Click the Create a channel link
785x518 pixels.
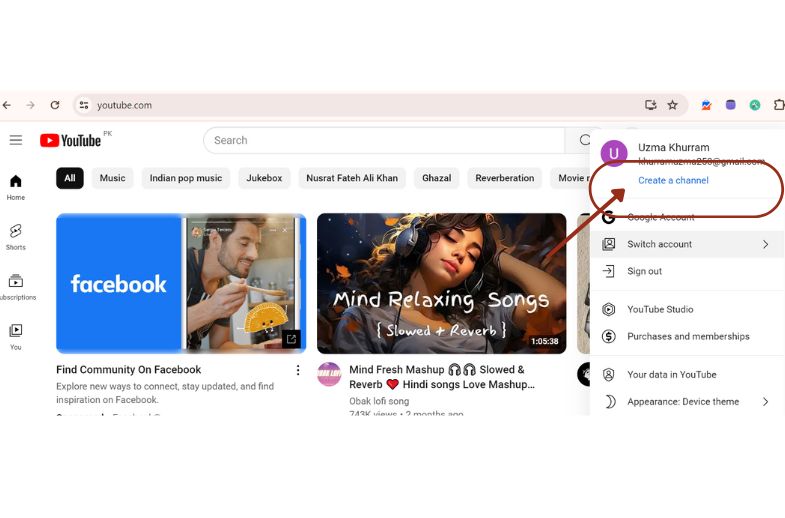(673, 180)
